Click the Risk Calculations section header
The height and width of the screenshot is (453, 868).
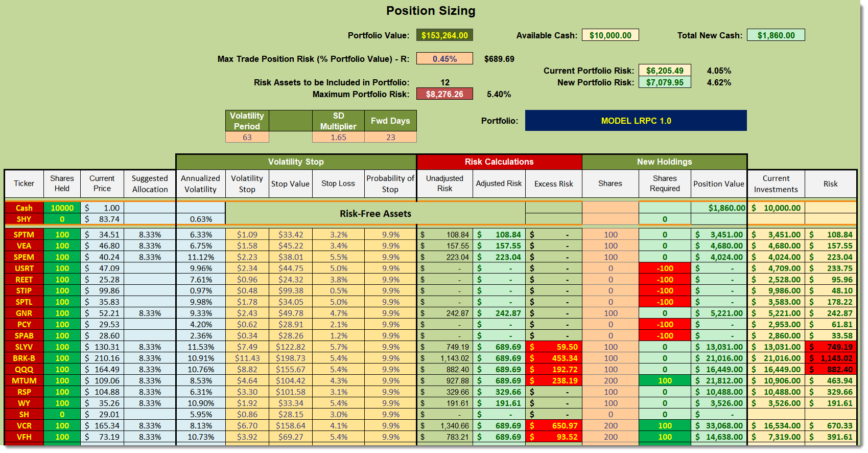click(499, 162)
